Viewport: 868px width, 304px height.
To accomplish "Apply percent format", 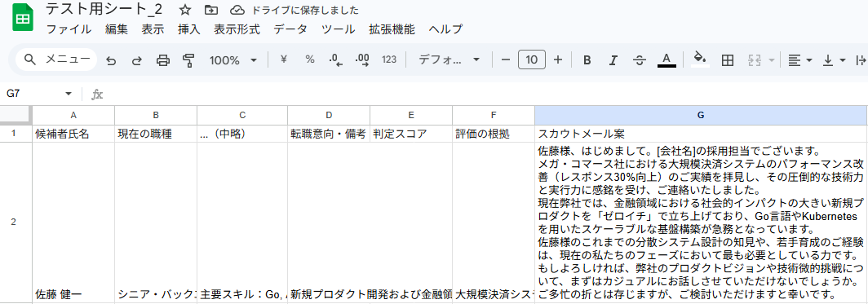I will (x=310, y=59).
